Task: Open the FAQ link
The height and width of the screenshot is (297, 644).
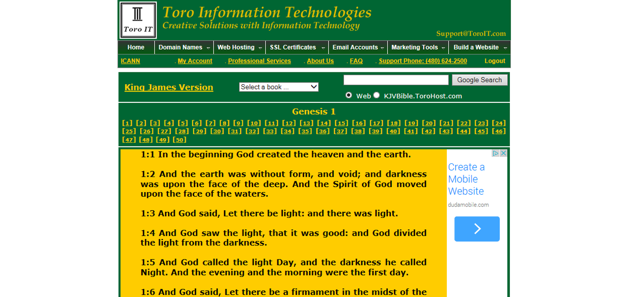Action: tap(356, 61)
